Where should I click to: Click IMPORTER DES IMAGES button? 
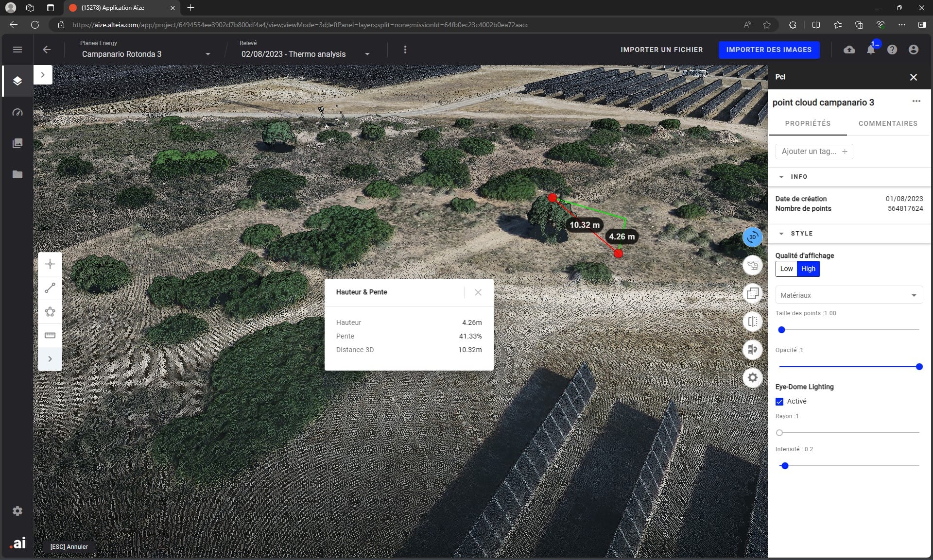(769, 50)
